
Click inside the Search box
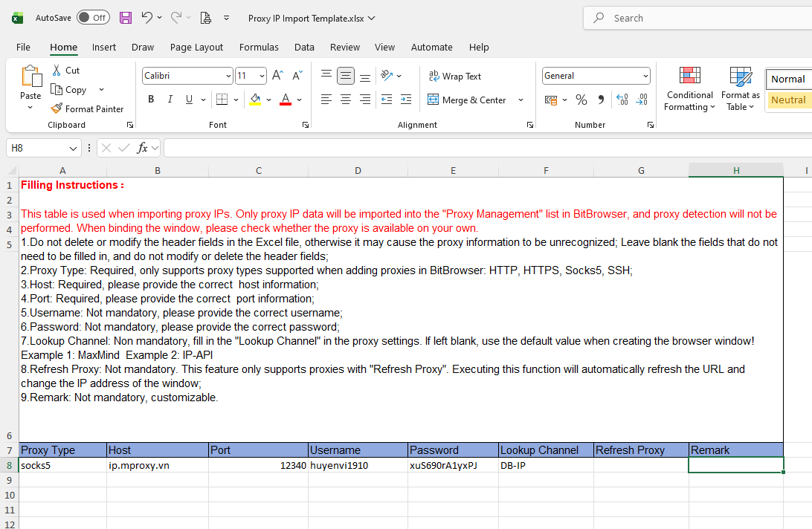pyautogui.click(x=699, y=18)
